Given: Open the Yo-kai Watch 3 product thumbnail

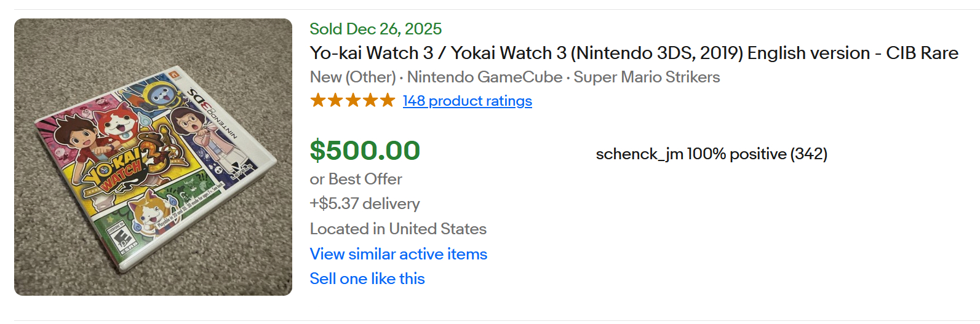Looking at the screenshot, I should (153, 157).
